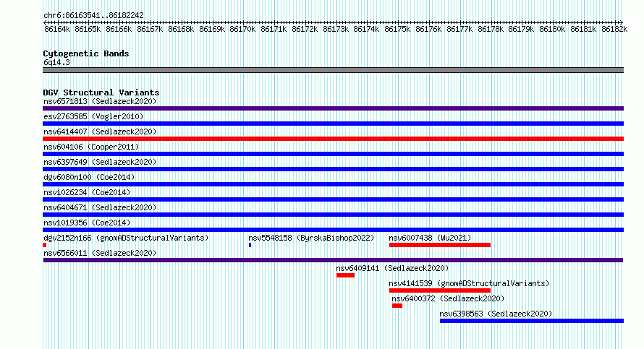Open dgv2152n166 (gnomADStructuralVariants) label

point(126,238)
